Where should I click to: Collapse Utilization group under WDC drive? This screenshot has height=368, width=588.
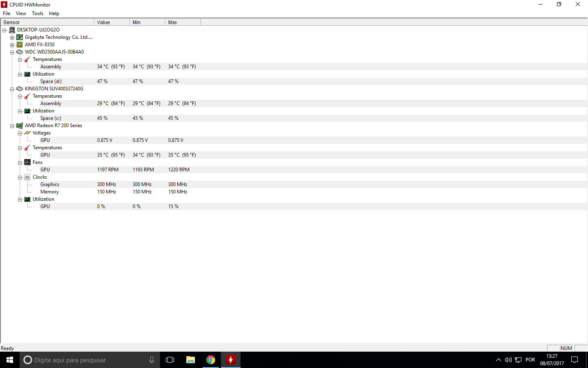tap(20, 74)
